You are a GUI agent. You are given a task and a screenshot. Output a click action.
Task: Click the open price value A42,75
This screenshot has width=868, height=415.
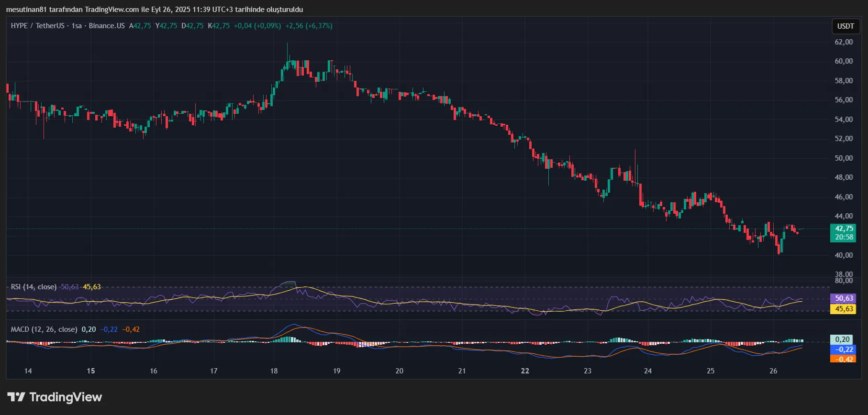140,26
